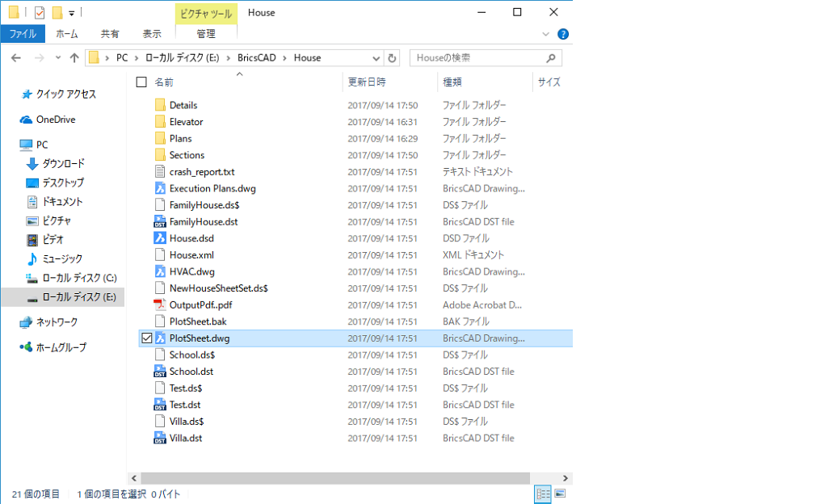Viewport: 824px width, 504px height.
Task: Sort by the 種類 column header
Action: point(452,82)
